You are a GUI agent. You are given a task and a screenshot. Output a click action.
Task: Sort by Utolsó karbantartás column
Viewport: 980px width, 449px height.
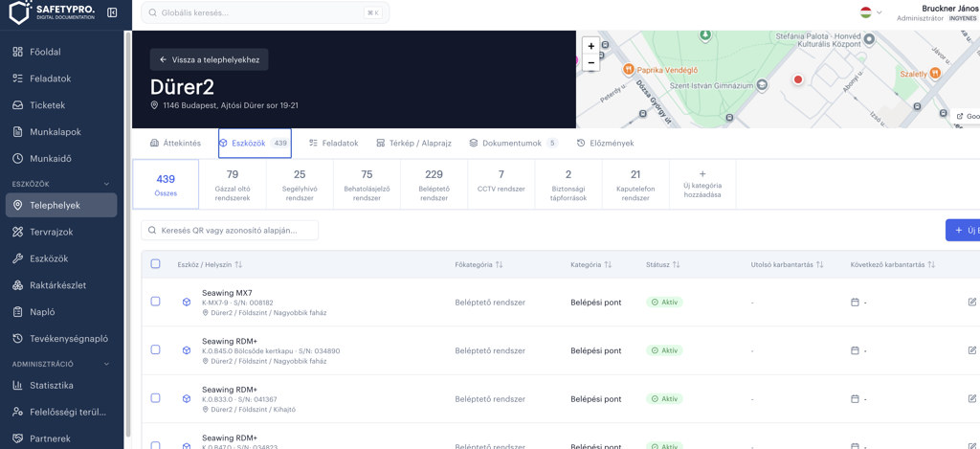click(x=787, y=265)
